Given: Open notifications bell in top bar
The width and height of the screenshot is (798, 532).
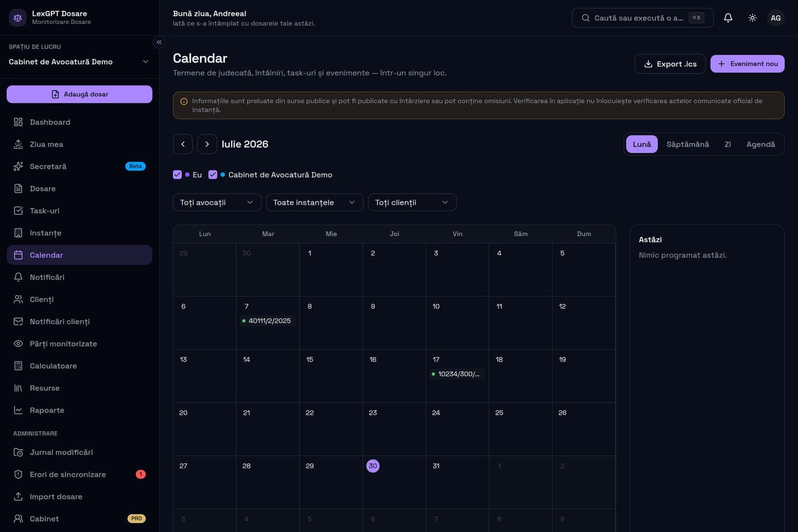Looking at the screenshot, I should click(728, 18).
